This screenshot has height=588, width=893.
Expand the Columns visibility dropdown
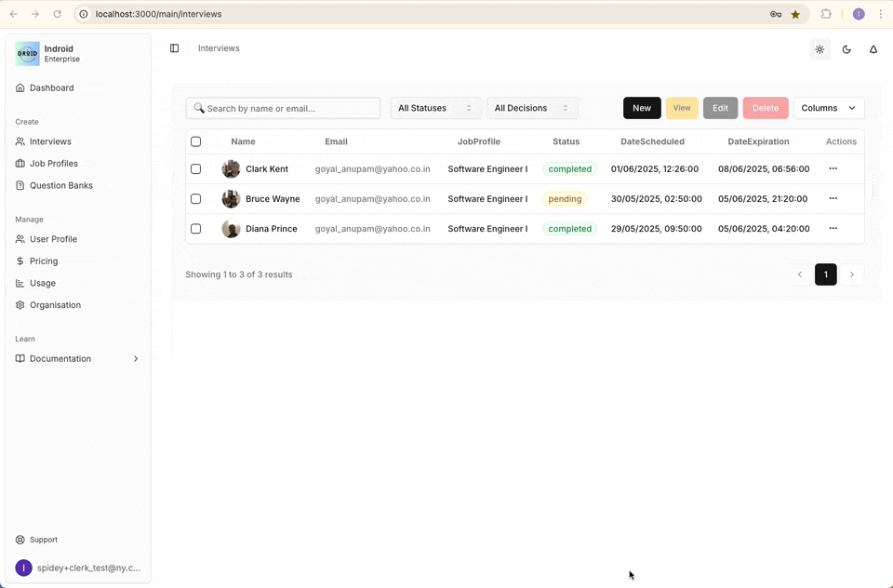828,108
